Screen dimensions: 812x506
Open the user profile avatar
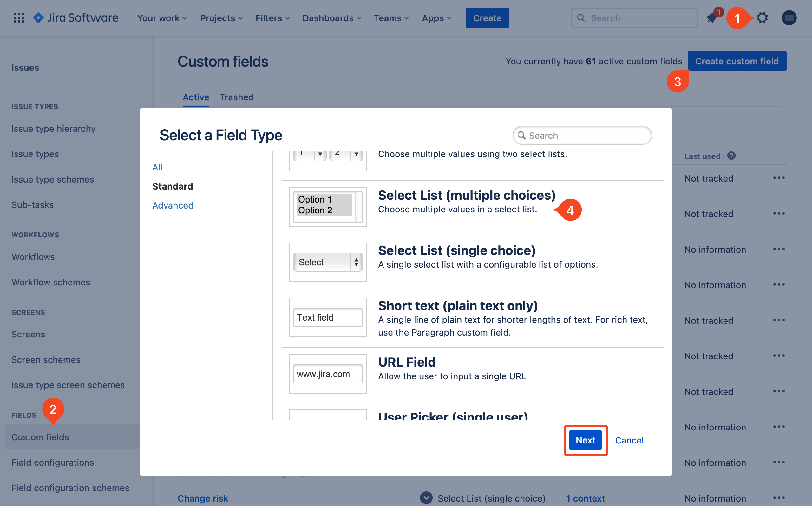[789, 18]
